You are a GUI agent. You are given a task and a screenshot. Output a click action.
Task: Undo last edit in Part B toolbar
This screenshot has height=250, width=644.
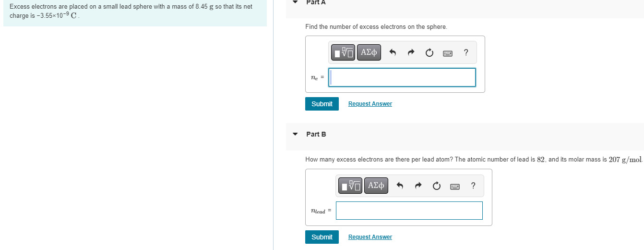point(400,186)
